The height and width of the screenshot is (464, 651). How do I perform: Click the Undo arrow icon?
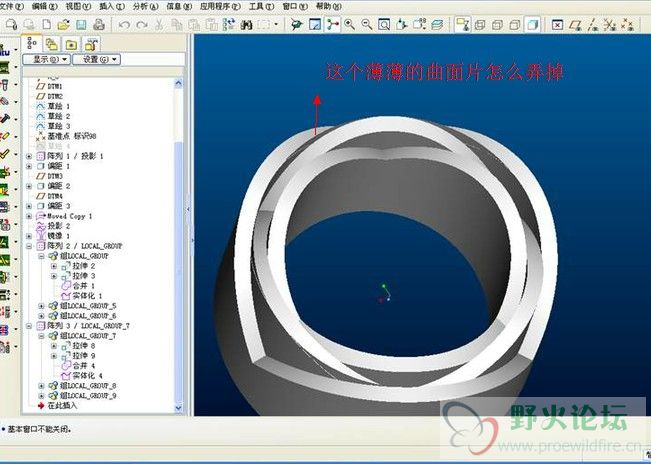124,25
